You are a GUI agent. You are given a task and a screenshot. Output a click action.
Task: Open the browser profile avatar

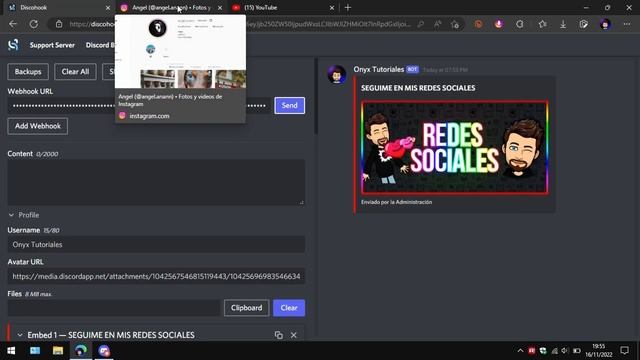(605, 24)
